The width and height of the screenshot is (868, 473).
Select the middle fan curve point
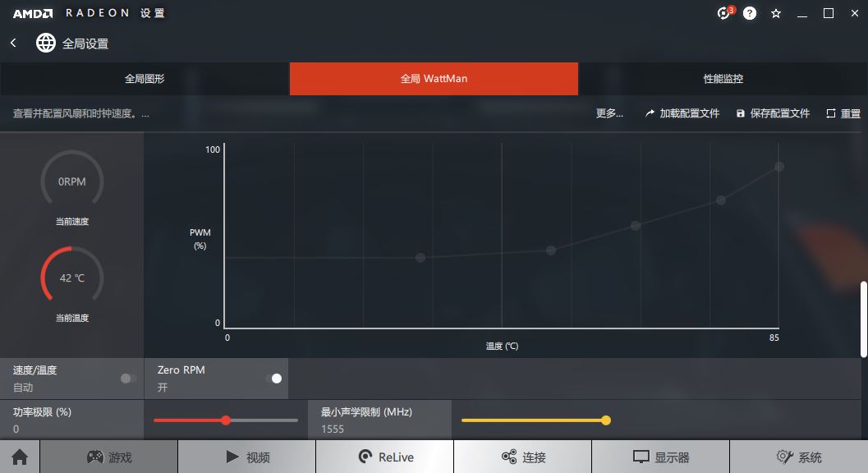click(636, 226)
